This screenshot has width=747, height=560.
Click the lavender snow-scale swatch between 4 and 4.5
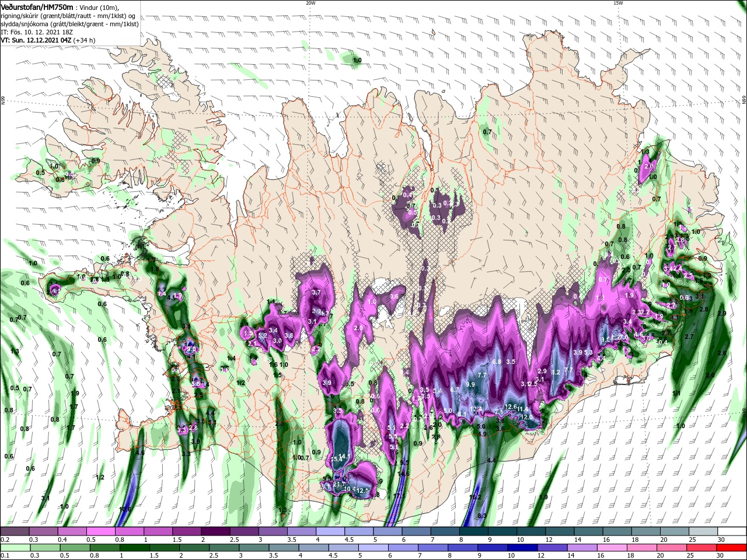coord(330,531)
